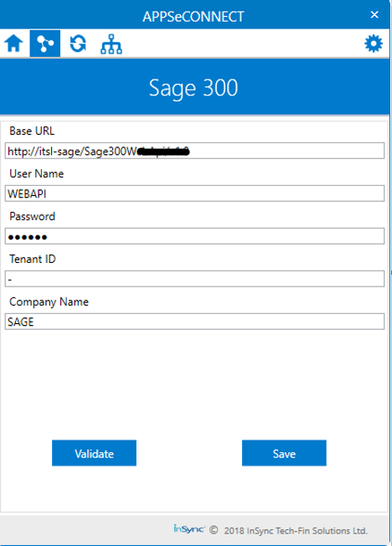Open the connection nodes icon tab
The height and width of the screenshot is (546, 392).
[x=45, y=44]
